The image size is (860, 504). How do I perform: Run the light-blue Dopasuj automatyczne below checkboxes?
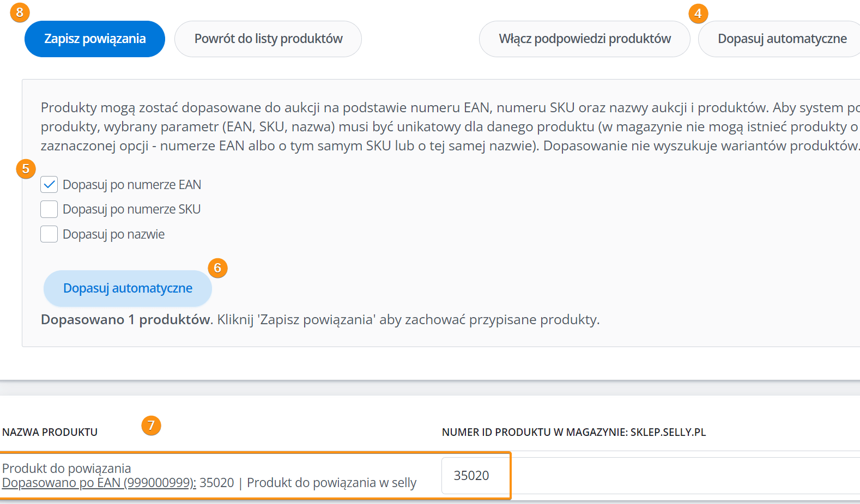pyautogui.click(x=128, y=288)
